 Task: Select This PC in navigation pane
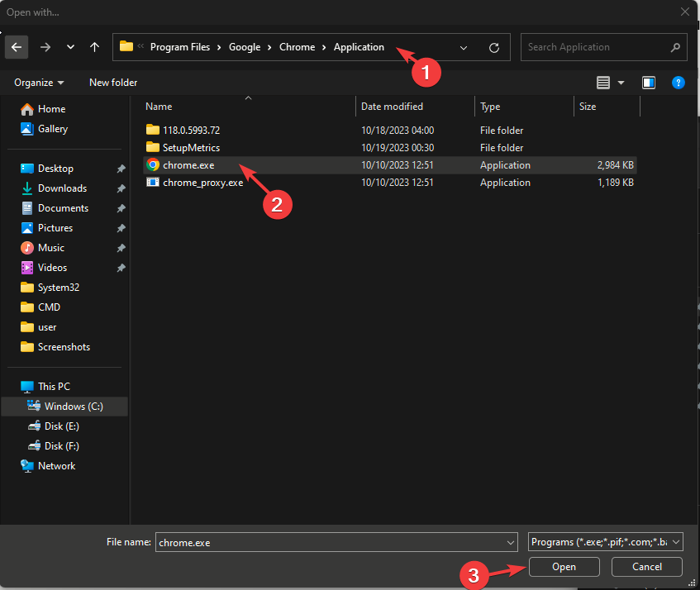tap(54, 387)
